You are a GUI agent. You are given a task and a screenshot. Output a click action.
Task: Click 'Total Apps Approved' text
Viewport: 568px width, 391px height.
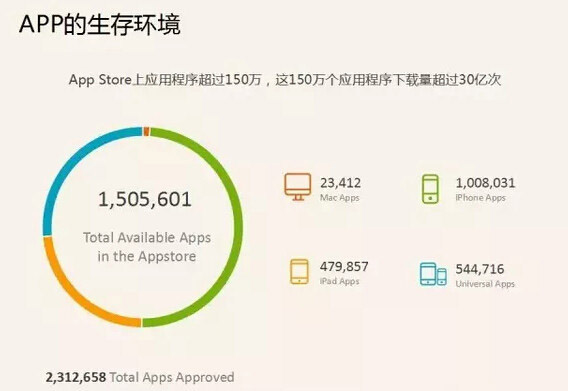click(x=172, y=378)
